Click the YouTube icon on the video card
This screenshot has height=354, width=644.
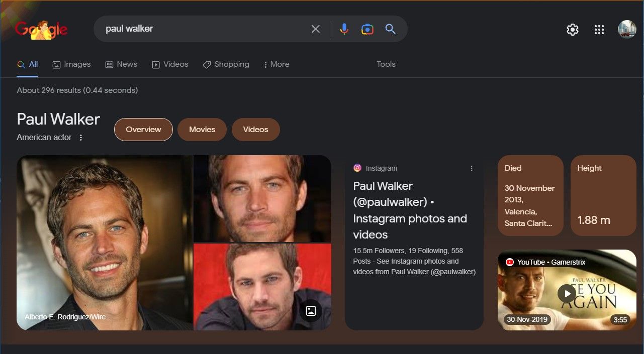click(x=510, y=262)
